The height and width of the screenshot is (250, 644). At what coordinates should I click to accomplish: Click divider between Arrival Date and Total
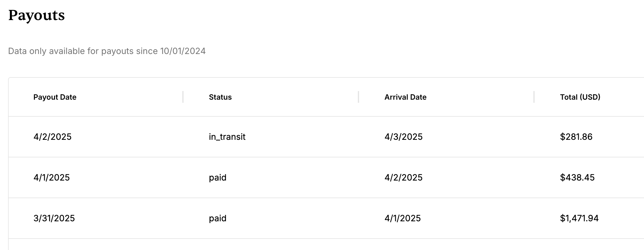coord(534,97)
